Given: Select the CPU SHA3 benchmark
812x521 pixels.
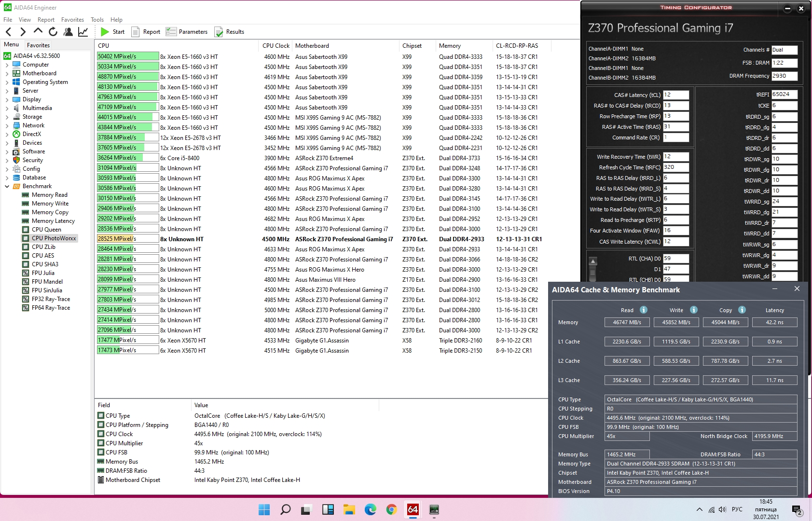Looking at the screenshot, I should (x=45, y=264).
